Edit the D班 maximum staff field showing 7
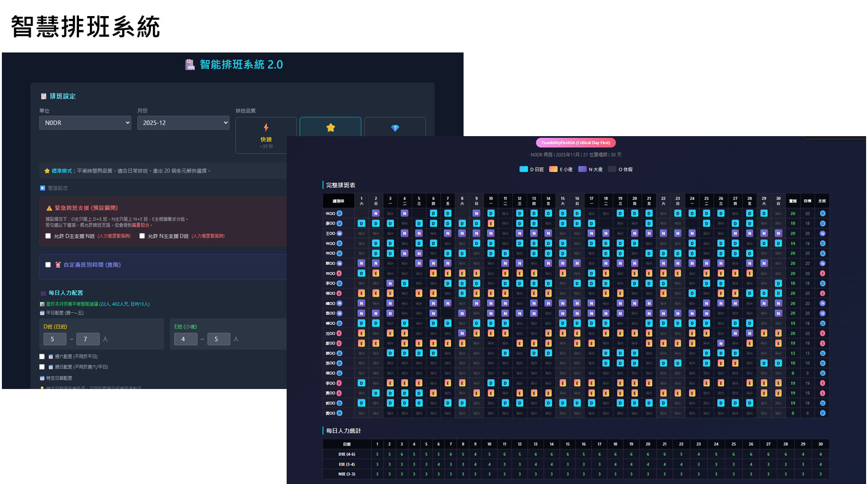Screen dimensions: 868x484 88,339
